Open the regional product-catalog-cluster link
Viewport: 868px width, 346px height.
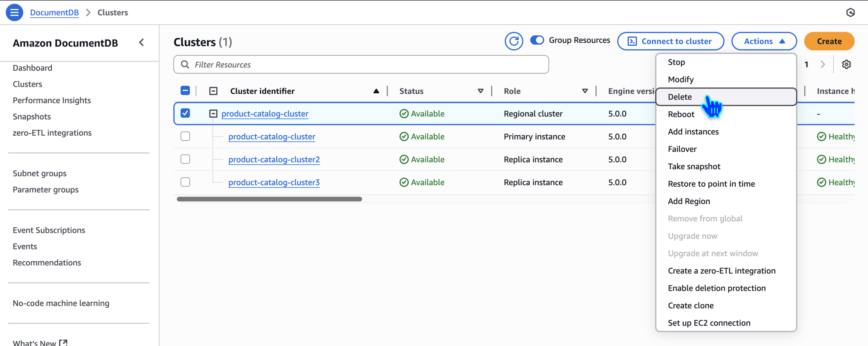pyautogui.click(x=265, y=113)
